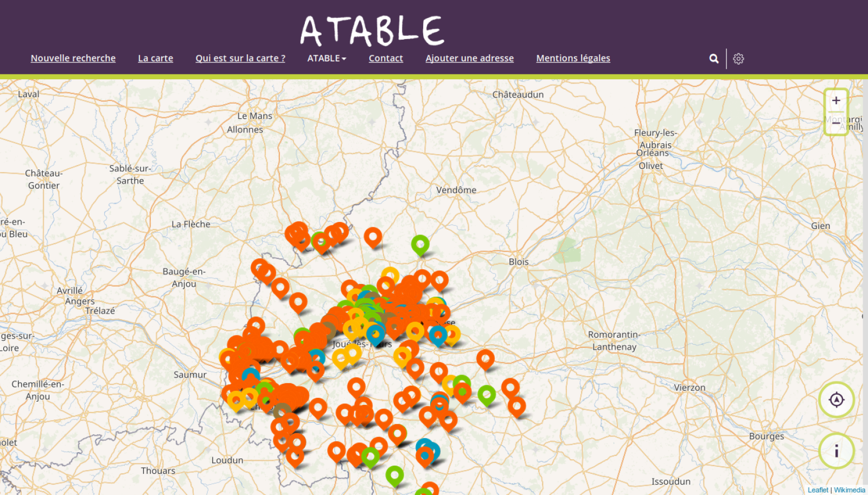Click Ajouter une adresse link

pyautogui.click(x=469, y=58)
